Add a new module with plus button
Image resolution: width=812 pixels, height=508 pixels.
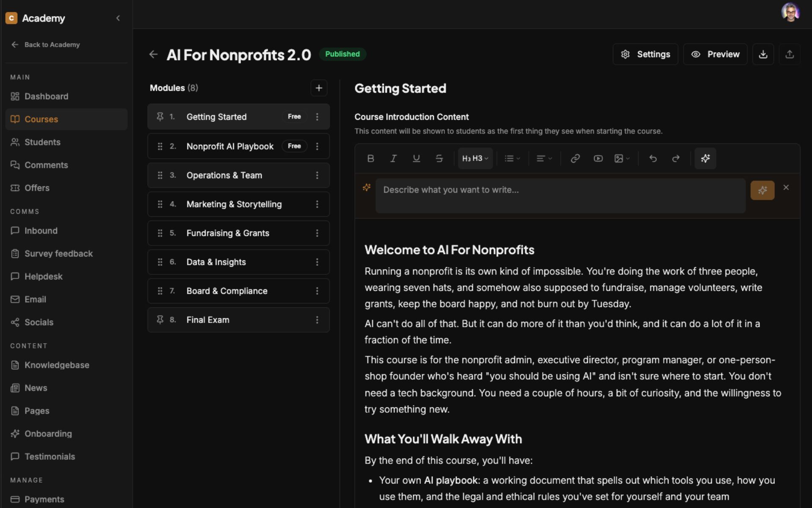[319, 88]
